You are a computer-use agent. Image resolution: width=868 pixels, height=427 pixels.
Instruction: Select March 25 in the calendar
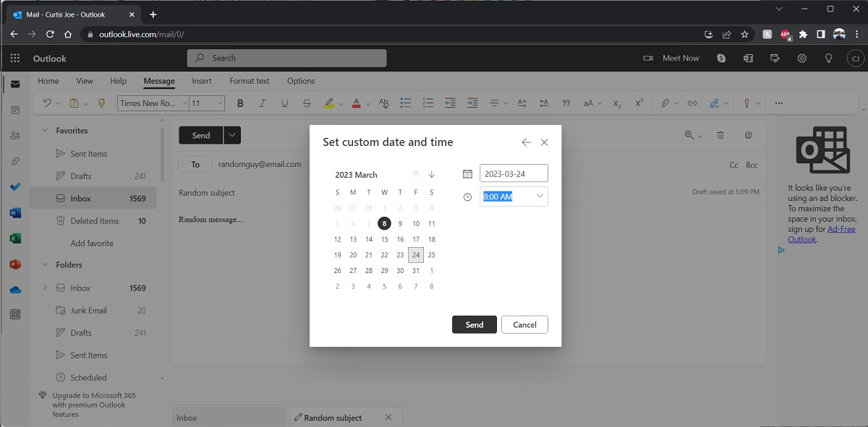coord(432,255)
